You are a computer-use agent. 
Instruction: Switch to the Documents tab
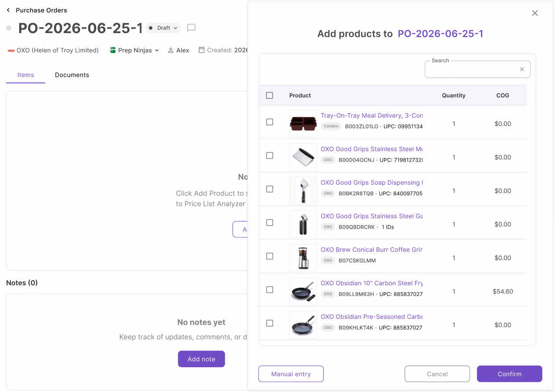pyautogui.click(x=72, y=75)
